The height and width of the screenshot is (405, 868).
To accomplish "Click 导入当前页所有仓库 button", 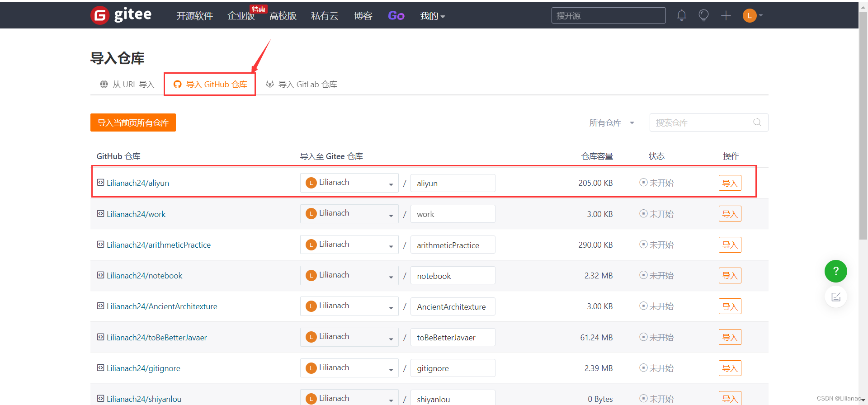I will point(133,122).
